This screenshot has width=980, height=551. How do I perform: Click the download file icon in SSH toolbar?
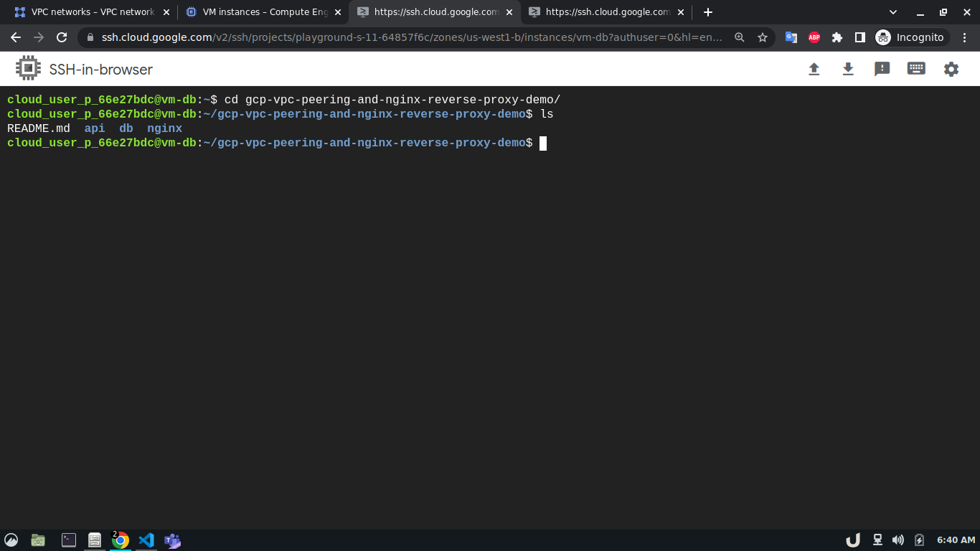click(x=848, y=69)
